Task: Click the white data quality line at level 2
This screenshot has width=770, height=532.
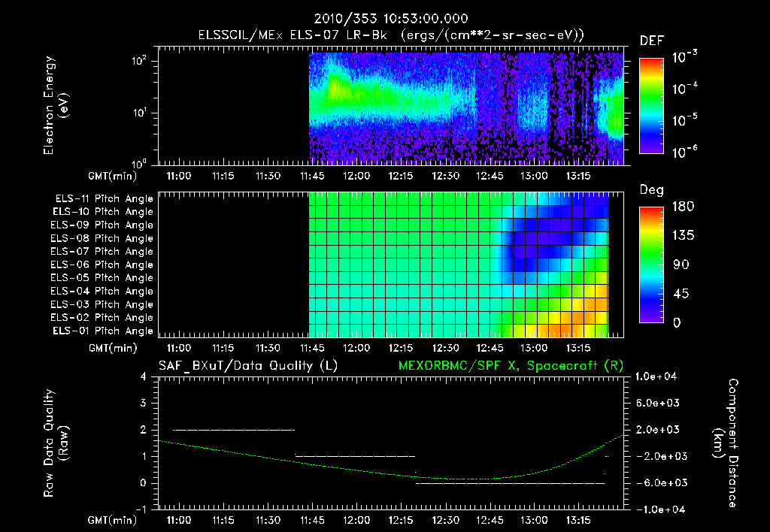Action: [234, 430]
